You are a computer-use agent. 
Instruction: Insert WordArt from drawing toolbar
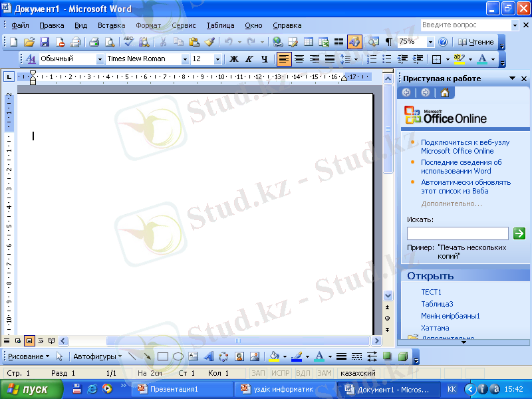208,356
